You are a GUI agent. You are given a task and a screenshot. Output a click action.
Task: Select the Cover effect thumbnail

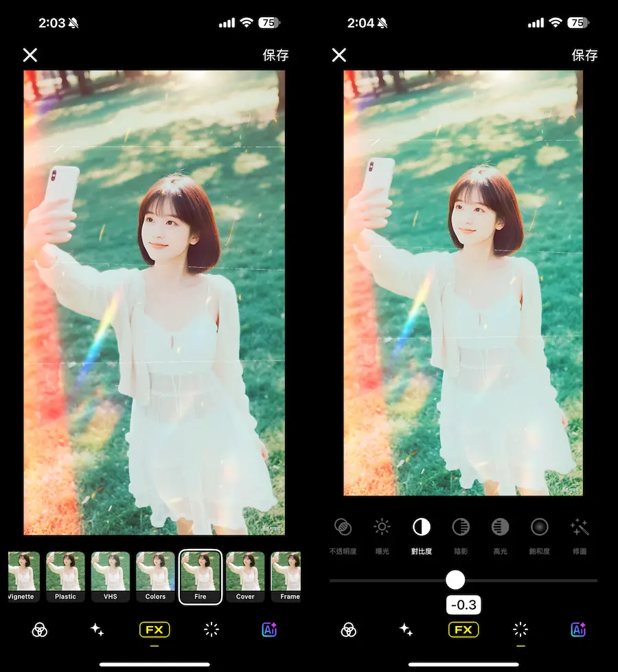245,576
